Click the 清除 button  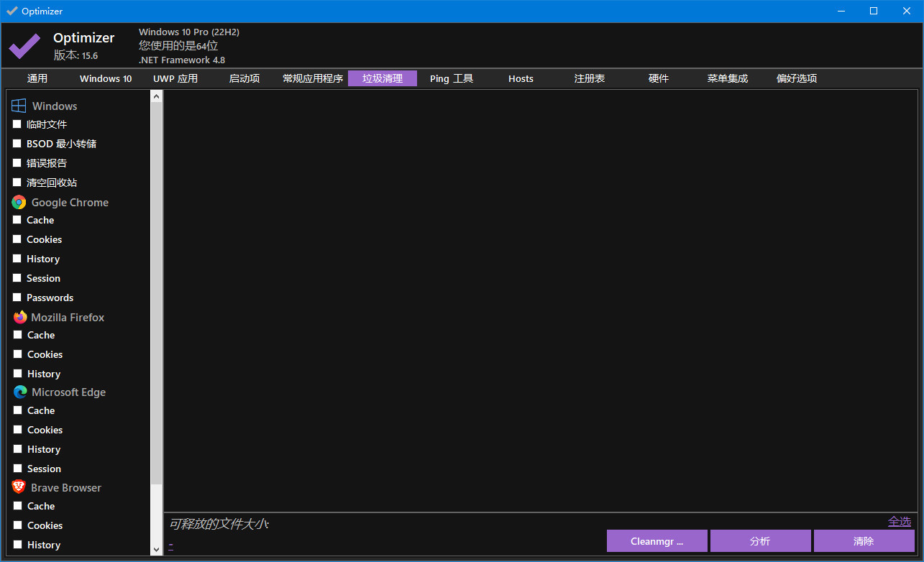tap(864, 541)
